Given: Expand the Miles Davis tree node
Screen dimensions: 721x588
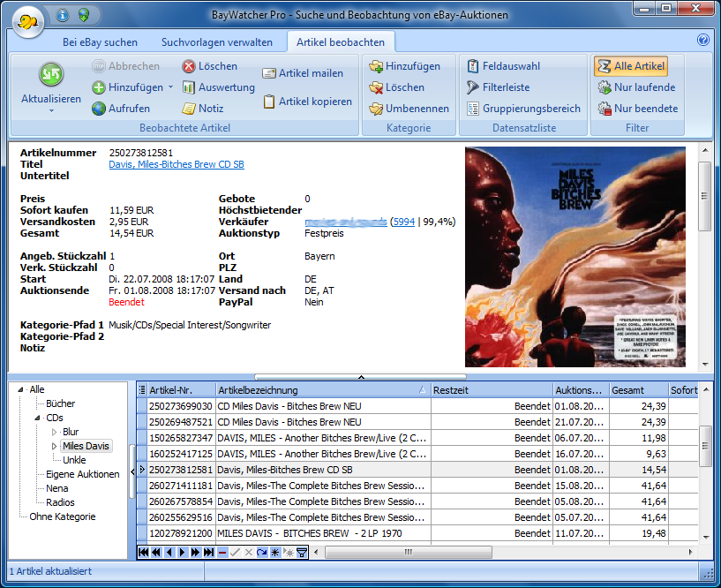Looking at the screenshot, I should pos(54,446).
